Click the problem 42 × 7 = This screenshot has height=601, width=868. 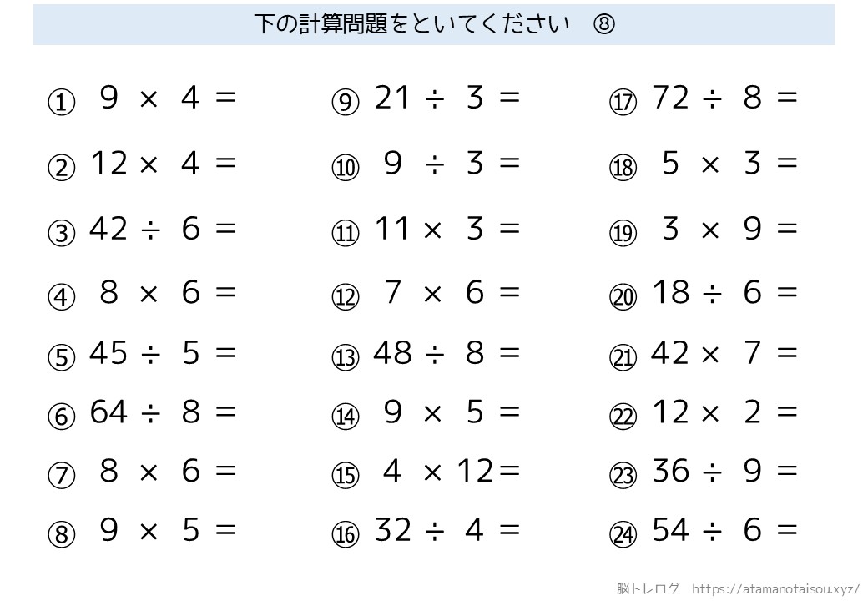coord(724,353)
